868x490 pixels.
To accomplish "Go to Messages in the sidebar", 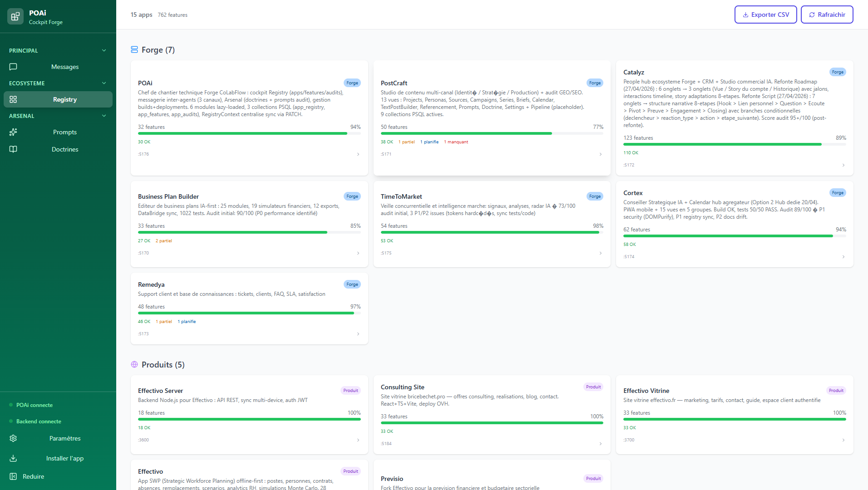I will 58,67.
